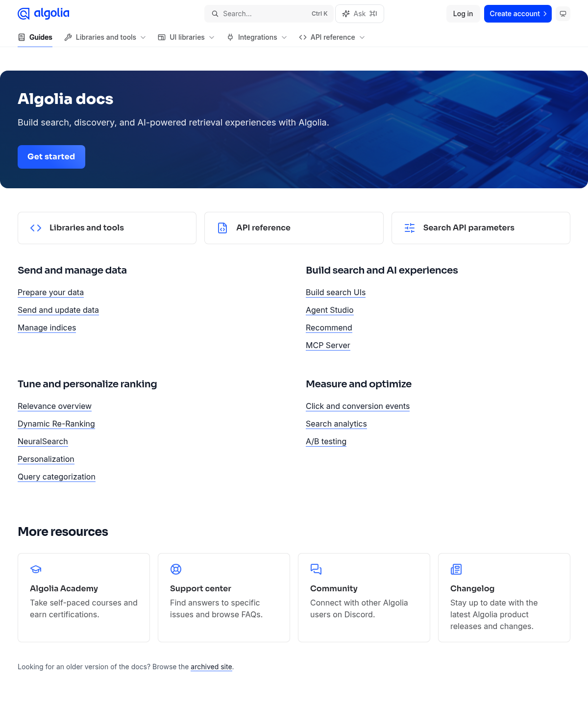Open the Agent Studio link
This screenshot has height=707, width=588.
(x=329, y=310)
